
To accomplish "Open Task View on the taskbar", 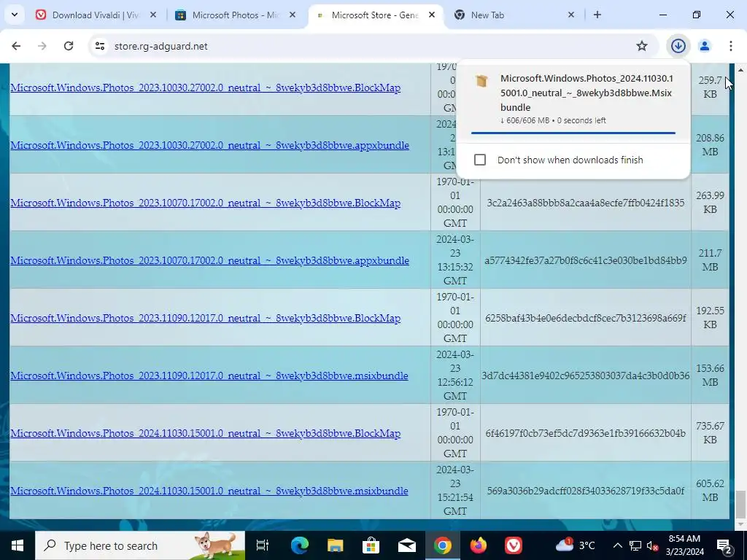I will 263,545.
